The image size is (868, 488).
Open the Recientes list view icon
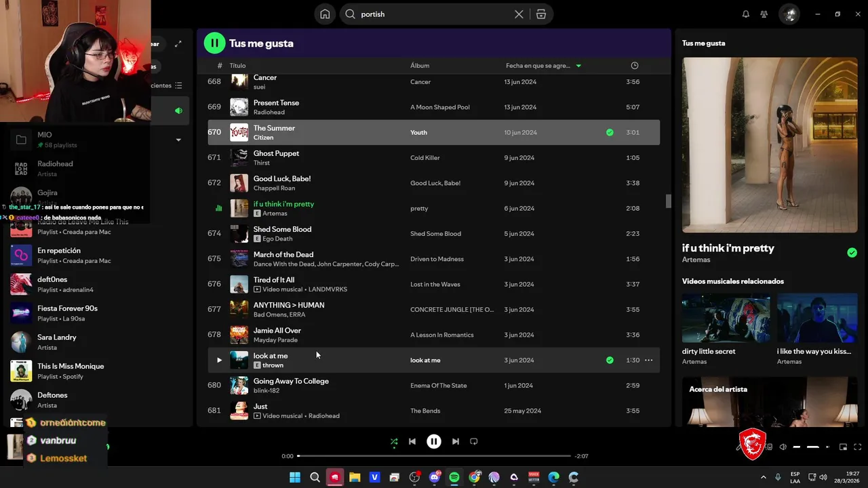click(x=178, y=85)
